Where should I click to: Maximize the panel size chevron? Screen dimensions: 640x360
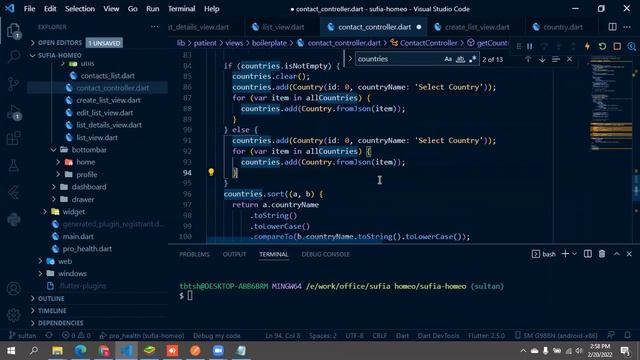[x=616, y=254]
